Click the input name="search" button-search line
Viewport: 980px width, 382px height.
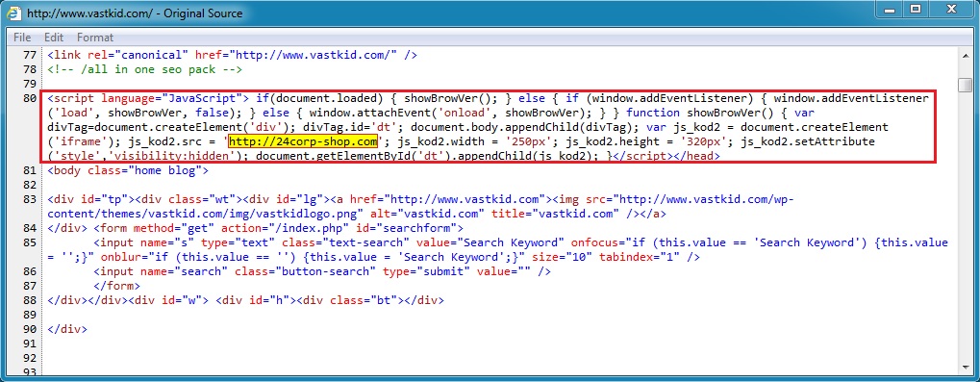point(322,271)
